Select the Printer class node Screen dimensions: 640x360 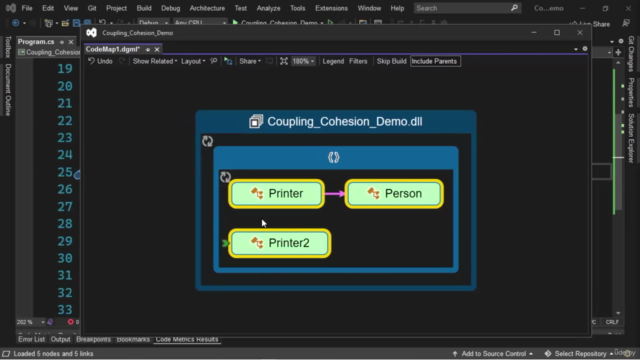point(277,194)
